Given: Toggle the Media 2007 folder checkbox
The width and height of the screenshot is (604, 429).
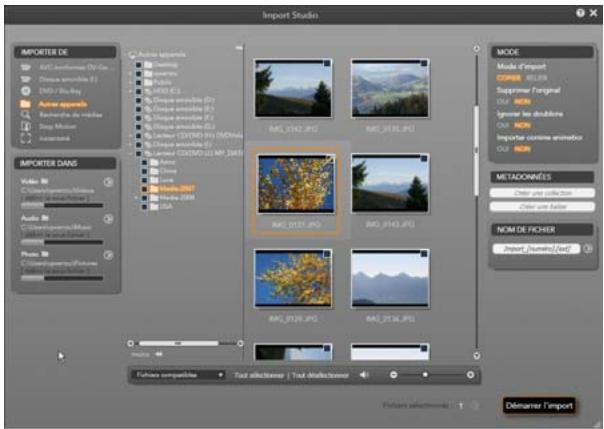Looking at the screenshot, I should coord(145,189).
